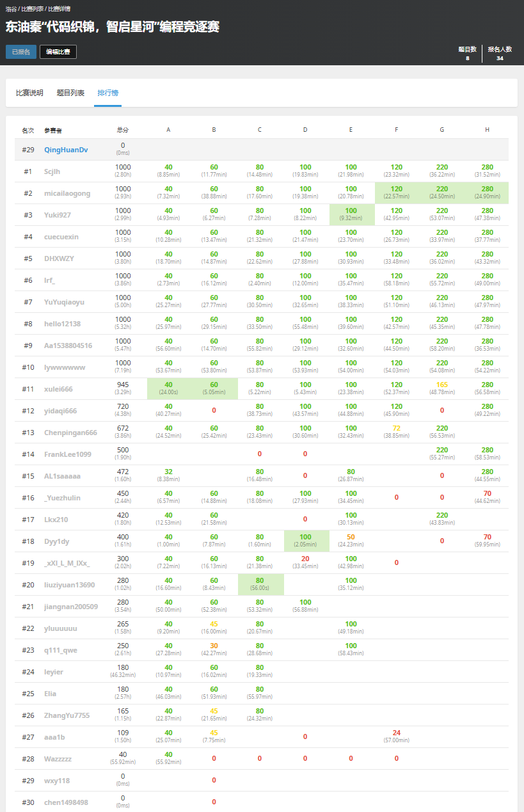Visit Yuki927's profile link

point(58,215)
